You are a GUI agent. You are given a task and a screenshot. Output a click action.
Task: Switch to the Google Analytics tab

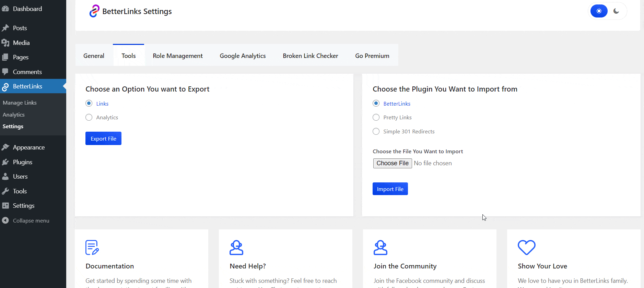[x=243, y=56]
